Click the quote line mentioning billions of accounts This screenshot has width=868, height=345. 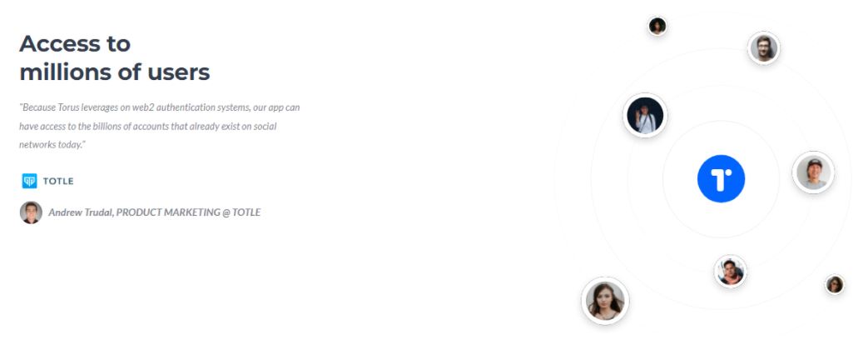click(x=148, y=127)
